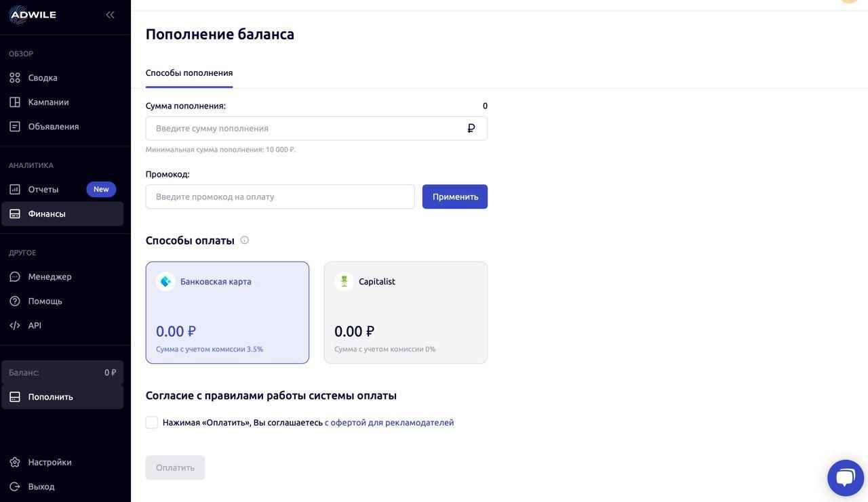
Task: Click the Промокод label
Action: [167, 175]
